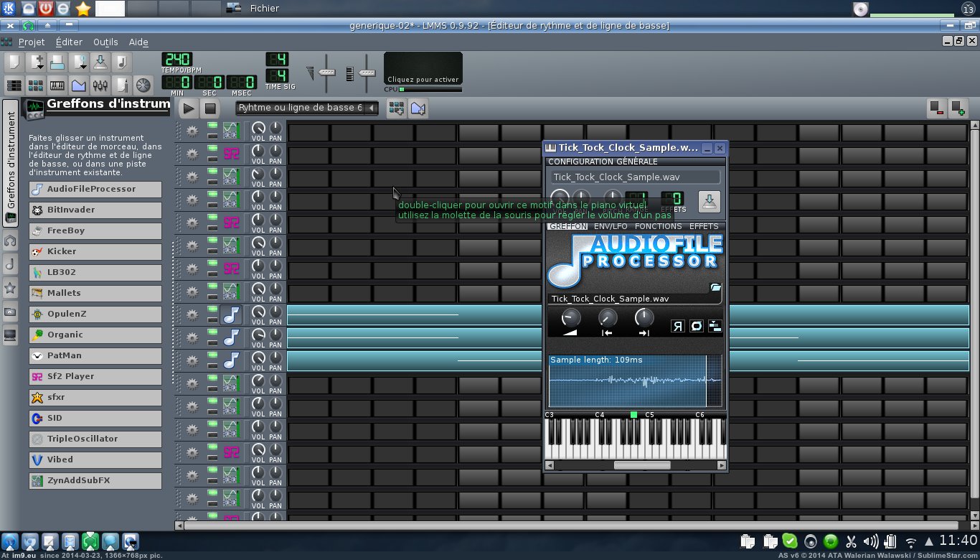The width and height of the screenshot is (980, 560).
Task: Save the AudioFileProcessor instrument preset
Action: (x=709, y=202)
